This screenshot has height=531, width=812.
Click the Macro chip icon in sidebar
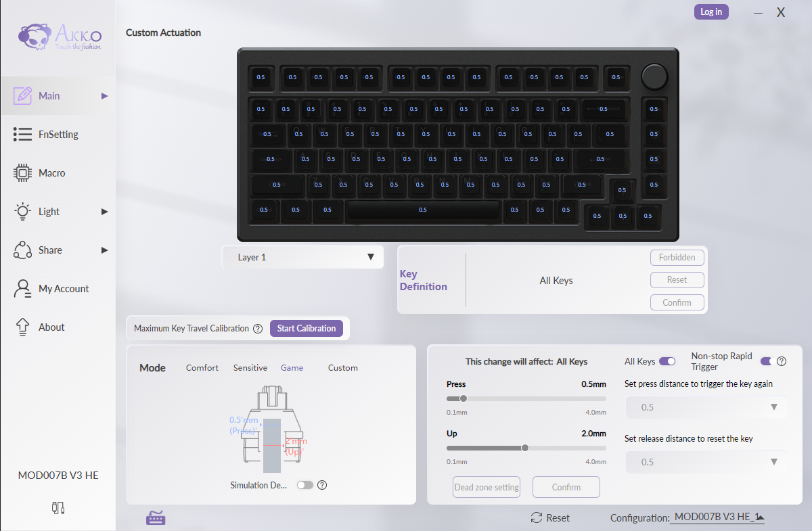(x=22, y=173)
